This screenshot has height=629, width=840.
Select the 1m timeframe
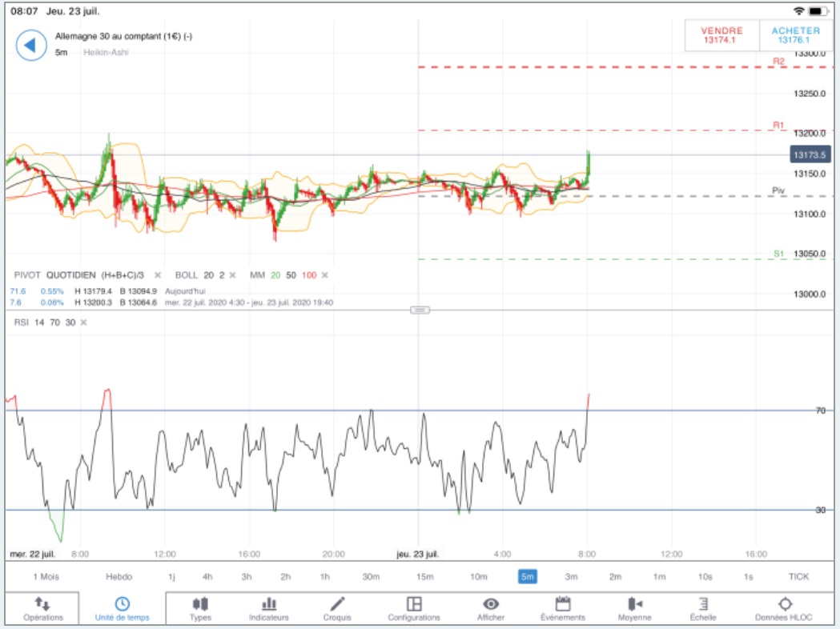[x=659, y=576]
